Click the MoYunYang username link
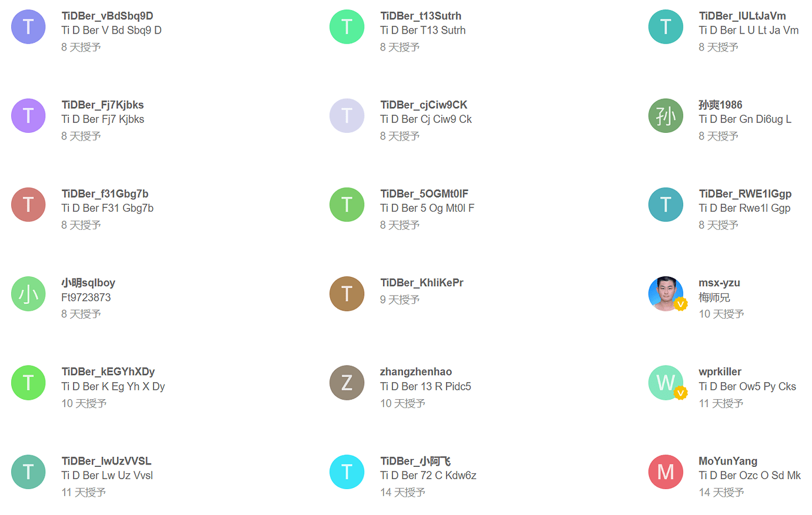This screenshot has width=812, height=515. 728,461
